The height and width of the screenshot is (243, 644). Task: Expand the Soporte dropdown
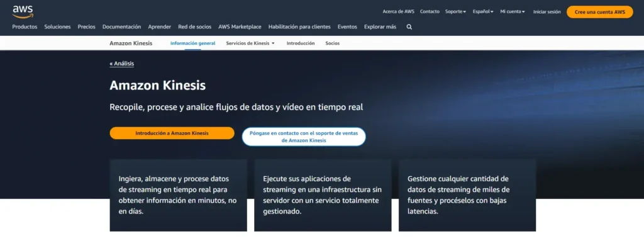pyautogui.click(x=455, y=11)
